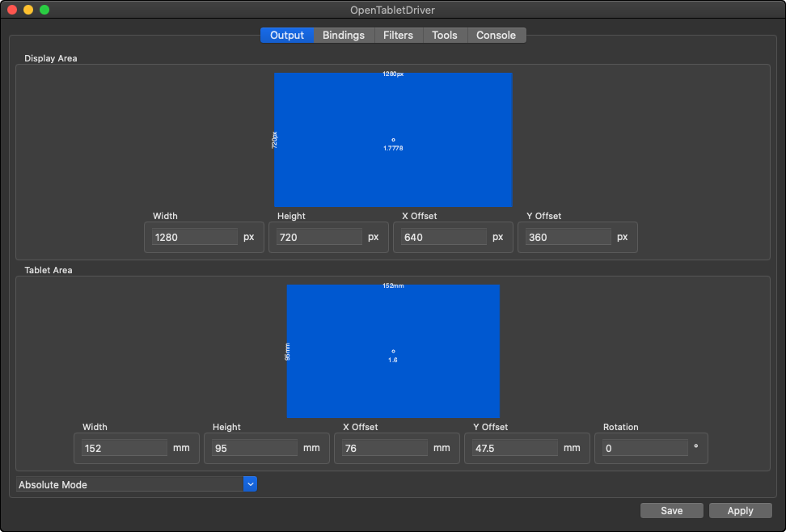Open the Bindings tab
The height and width of the screenshot is (532, 786).
344,35
